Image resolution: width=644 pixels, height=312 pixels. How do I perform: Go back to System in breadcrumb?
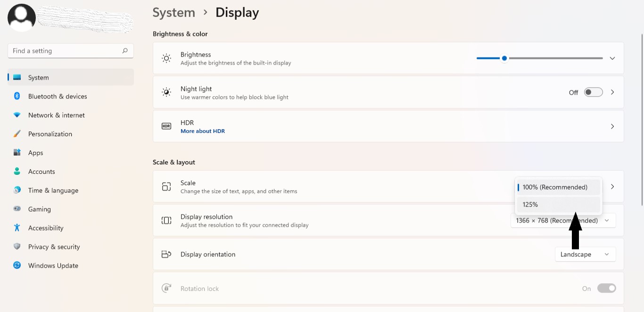173,13
